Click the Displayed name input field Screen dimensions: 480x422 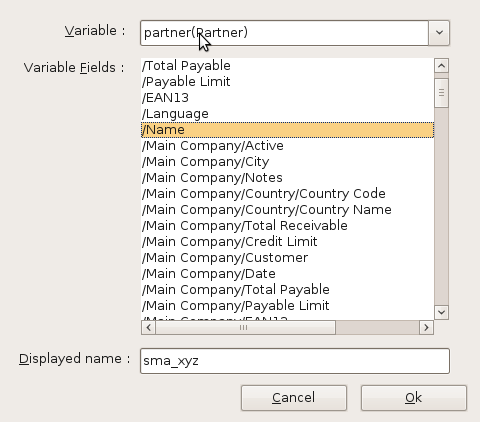295,361
